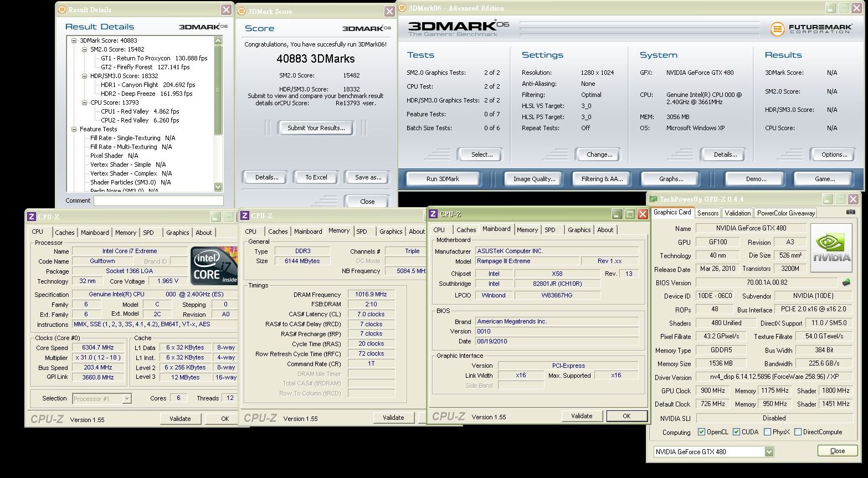Click the NVIDIA logo in GPU-Z
Image resolution: width=868 pixels, height=478 pixels.
point(831,248)
